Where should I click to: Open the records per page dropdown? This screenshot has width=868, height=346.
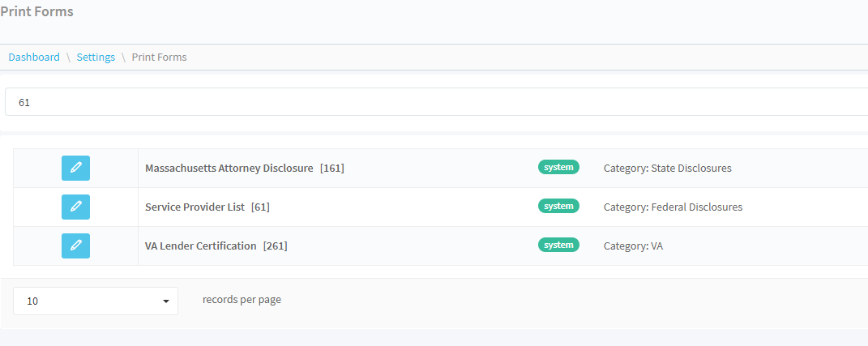(x=96, y=301)
